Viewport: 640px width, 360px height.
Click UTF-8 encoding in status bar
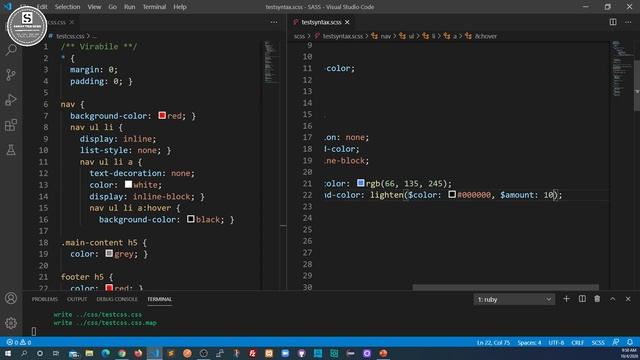click(x=556, y=342)
